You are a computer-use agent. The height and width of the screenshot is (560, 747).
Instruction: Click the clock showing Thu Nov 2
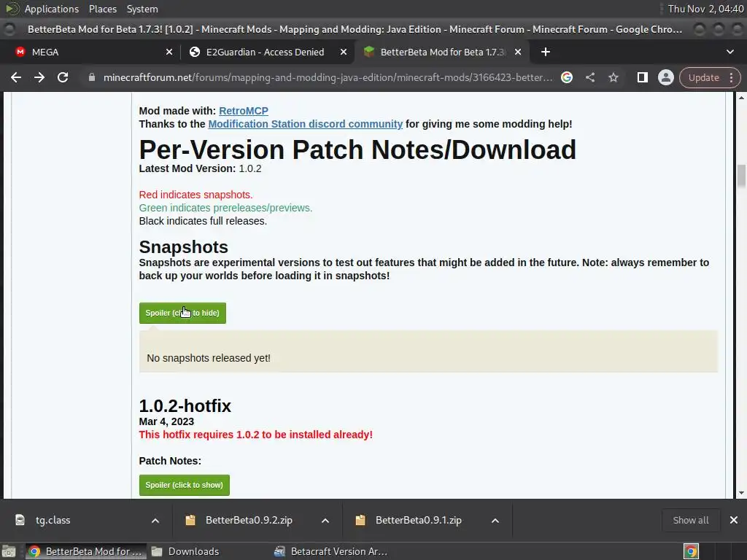pos(705,9)
